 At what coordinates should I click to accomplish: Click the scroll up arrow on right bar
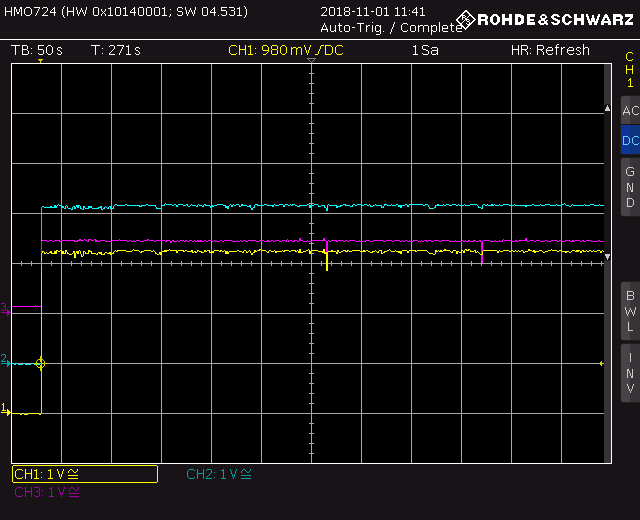(x=607, y=108)
